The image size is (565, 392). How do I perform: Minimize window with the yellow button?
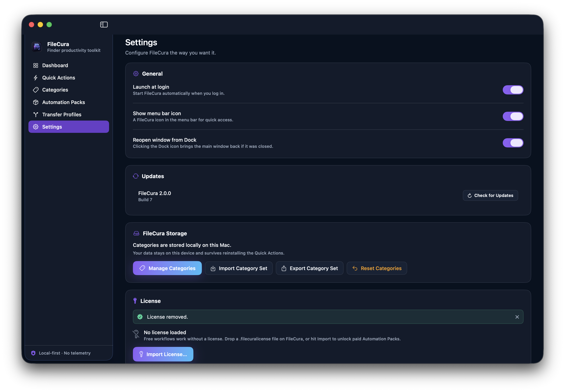40,25
